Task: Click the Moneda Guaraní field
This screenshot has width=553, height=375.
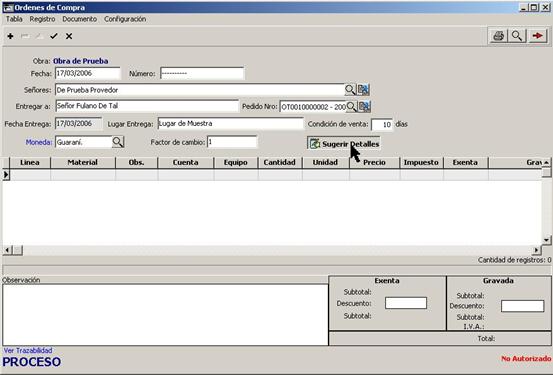Action: click(83, 142)
